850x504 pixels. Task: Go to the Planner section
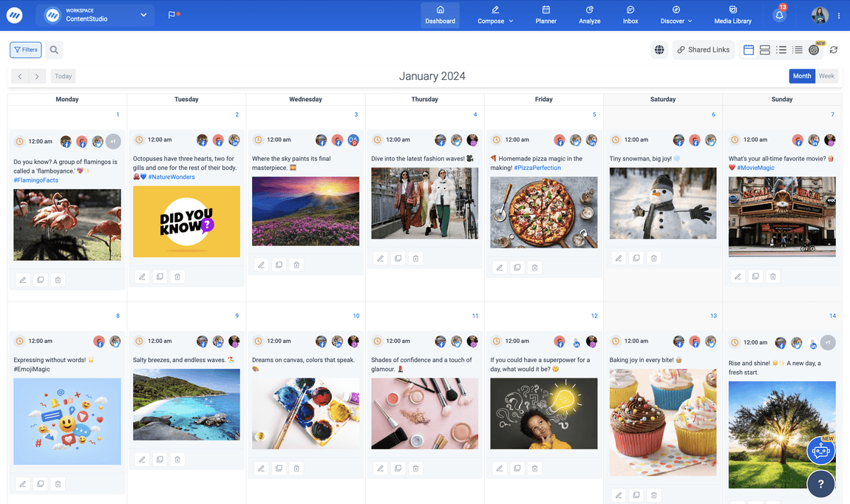pyautogui.click(x=545, y=16)
